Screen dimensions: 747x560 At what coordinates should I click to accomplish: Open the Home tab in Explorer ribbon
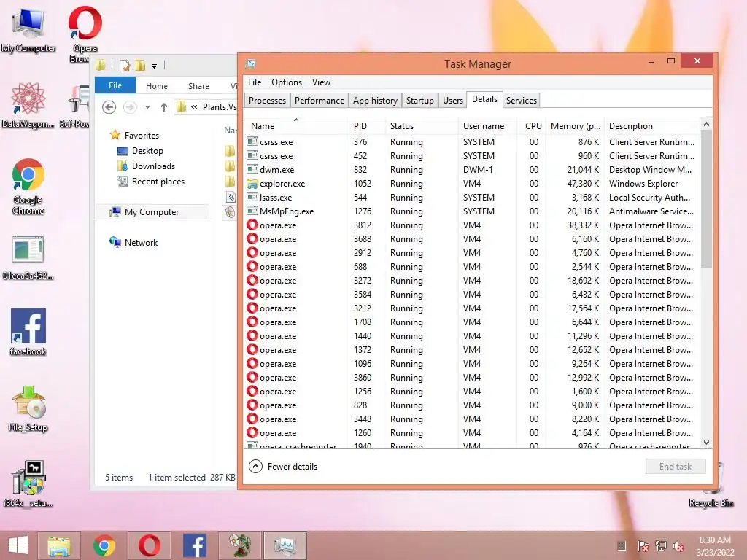(x=157, y=86)
